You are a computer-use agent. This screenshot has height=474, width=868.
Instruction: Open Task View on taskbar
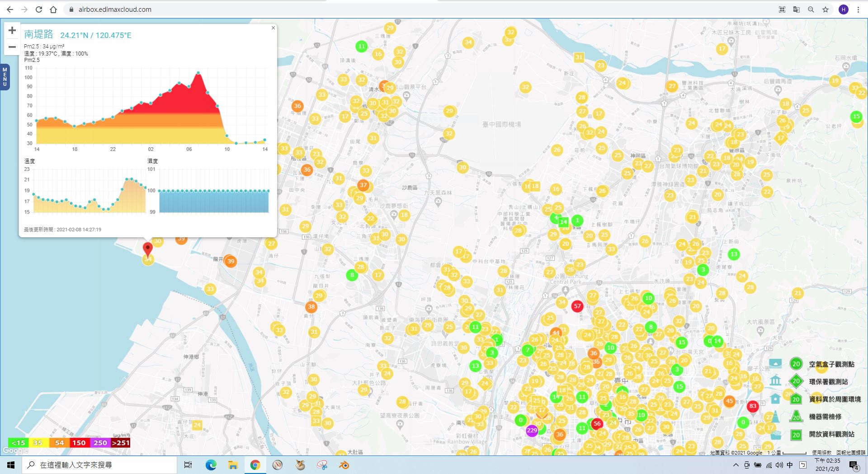[188, 465]
